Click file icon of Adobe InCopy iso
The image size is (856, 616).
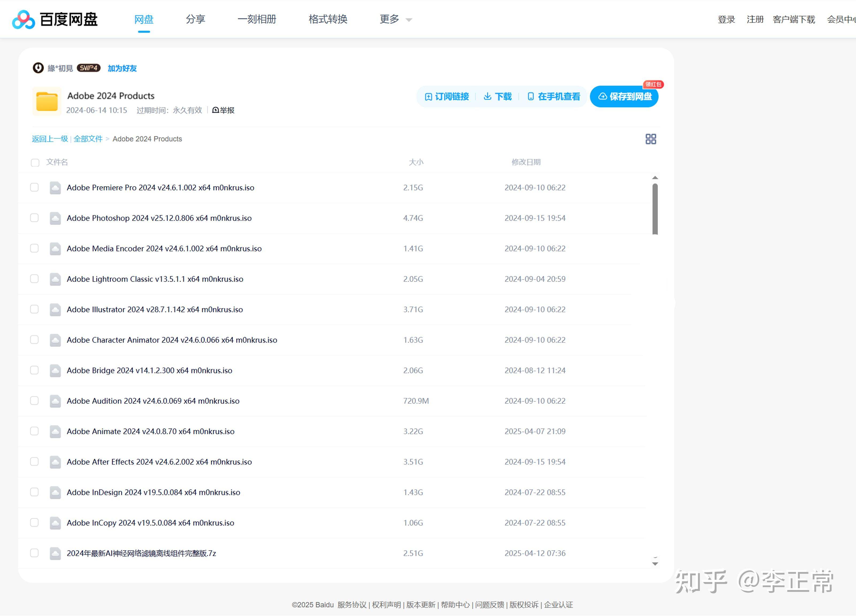(x=55, y=523)
